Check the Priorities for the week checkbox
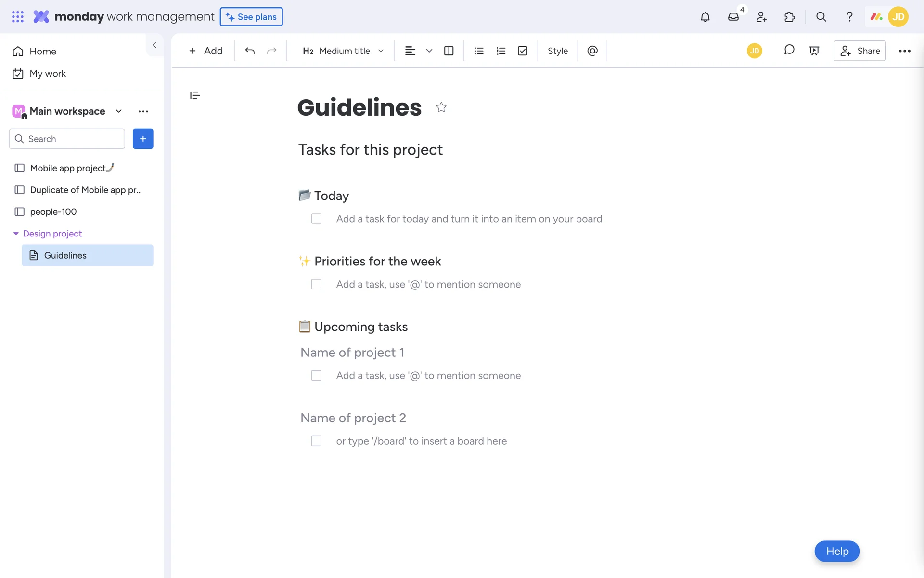The image size is (924, 578). (x=316, y=284)
